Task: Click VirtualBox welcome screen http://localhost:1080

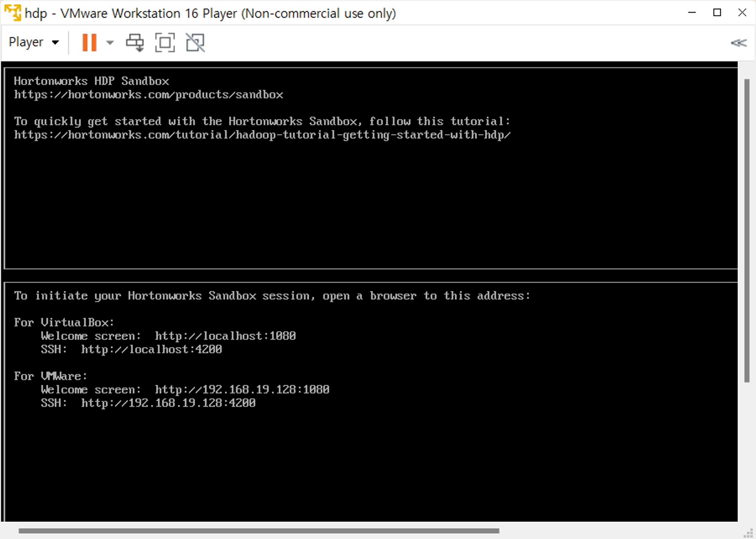Action: click(x=225, y=336)
